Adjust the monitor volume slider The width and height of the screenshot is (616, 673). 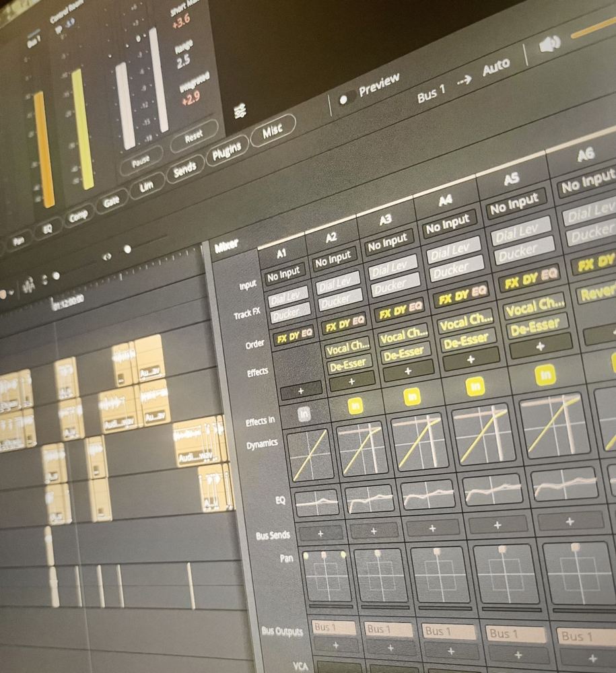pyautogui.click(x=594, y=28)
